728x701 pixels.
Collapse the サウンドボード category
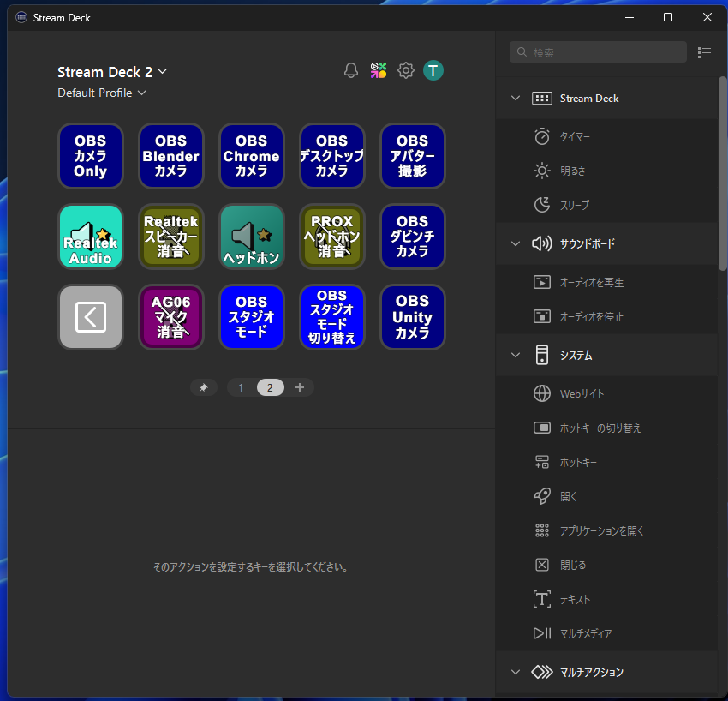pos(516,243)
